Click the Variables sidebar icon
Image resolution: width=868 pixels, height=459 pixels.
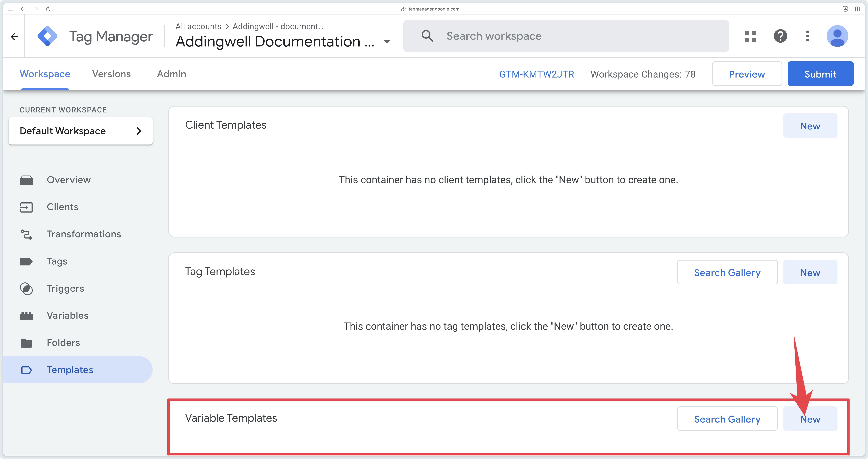pyautogui.click(x=26, y=316)
